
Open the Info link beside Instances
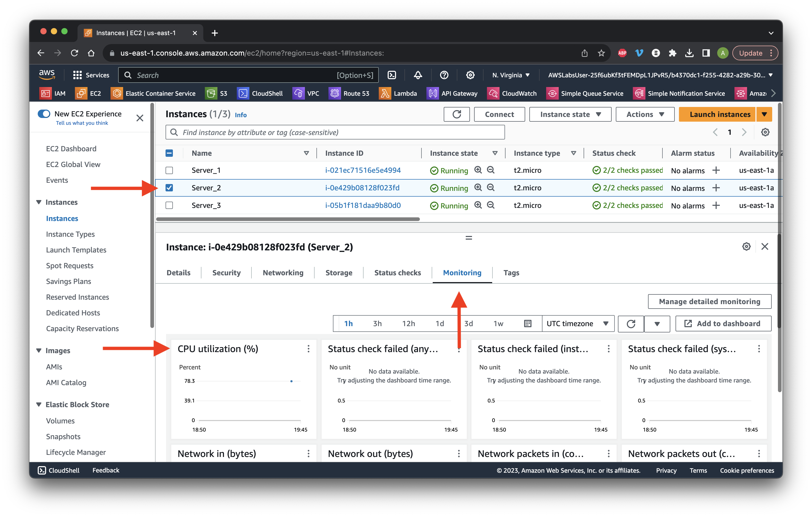[240, 115]
